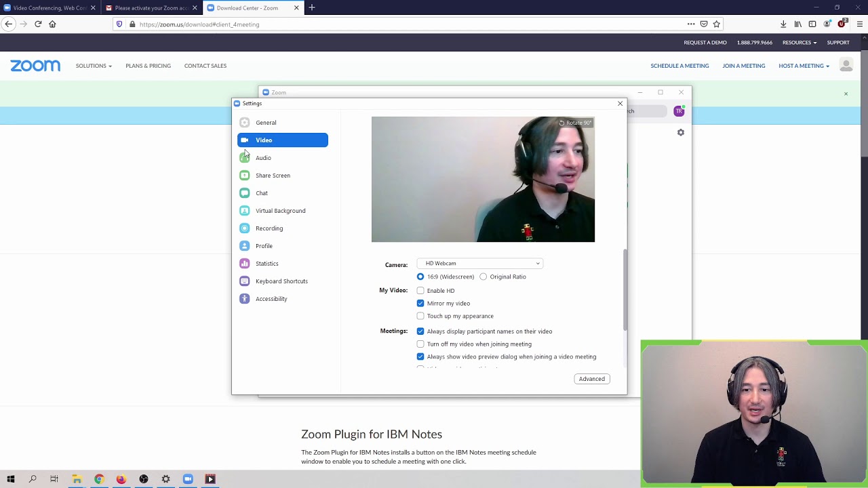Open the Support link
The image size is (868, 488).
pyautogui.click(x=838, y=43)
